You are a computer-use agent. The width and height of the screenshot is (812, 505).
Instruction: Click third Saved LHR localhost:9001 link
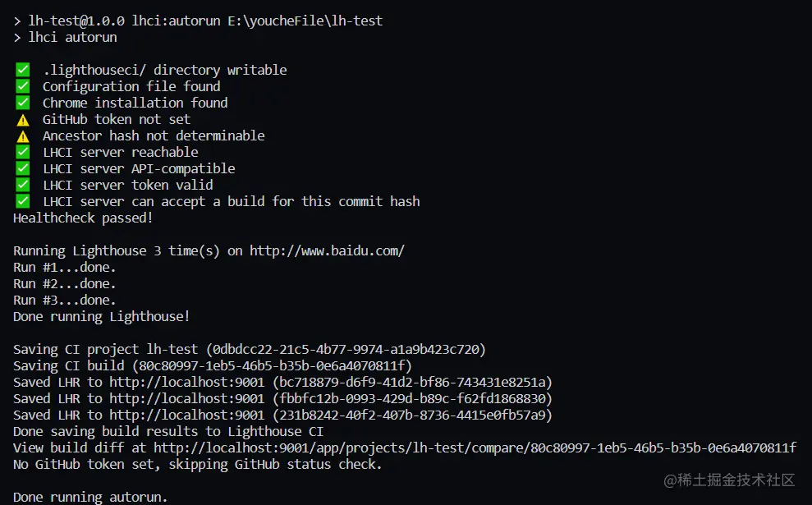pyautogui.click(x=187, y=415)
